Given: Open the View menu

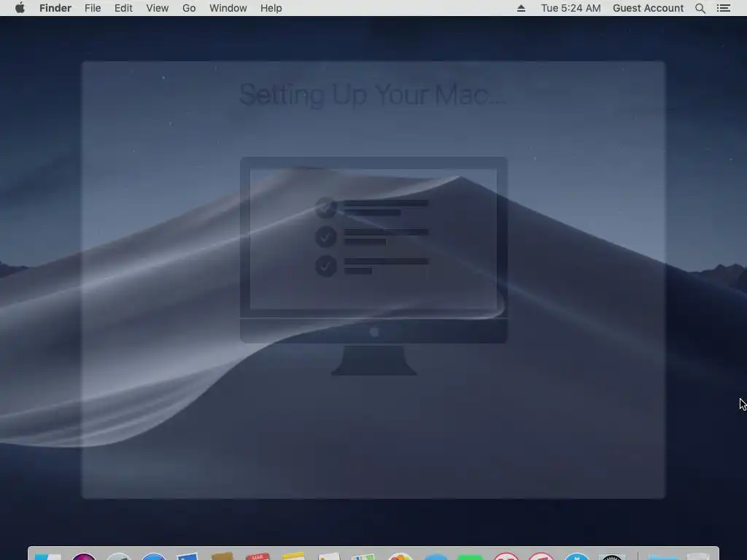Looking at the screenshot, I should point(158,8).
